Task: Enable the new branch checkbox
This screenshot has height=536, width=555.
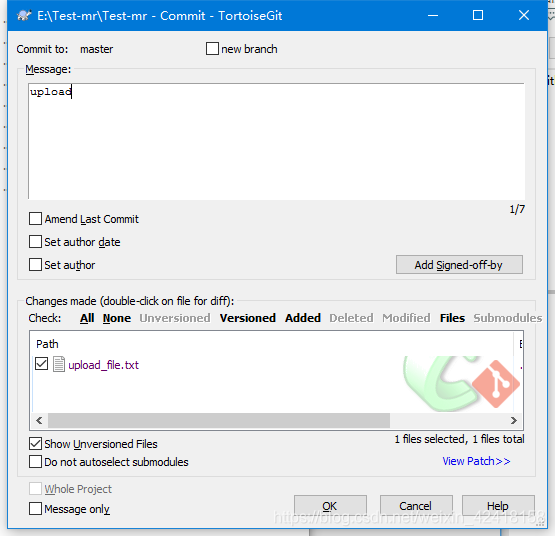Action: (212, 49)
